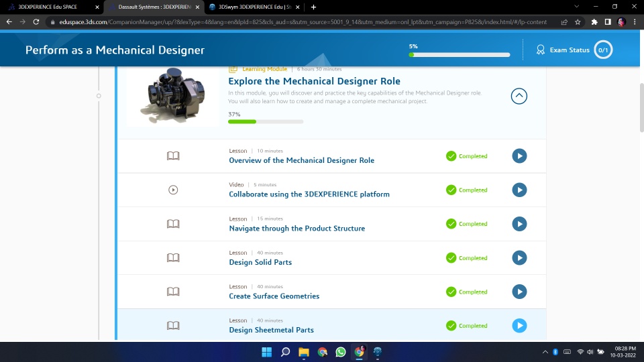Image resolution: width=644 pixels, height=362 pixels.
Task: Bookmark this page with star icon
Action: pos(578,21)
